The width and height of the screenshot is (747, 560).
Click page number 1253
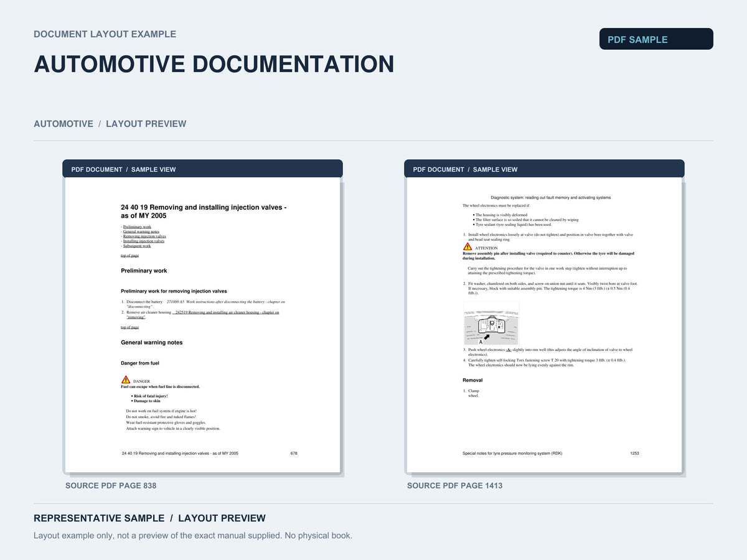634,453
